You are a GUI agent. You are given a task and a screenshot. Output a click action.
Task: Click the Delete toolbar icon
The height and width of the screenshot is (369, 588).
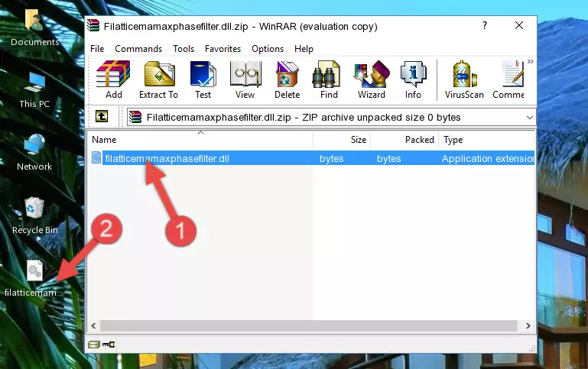point(288,79)
